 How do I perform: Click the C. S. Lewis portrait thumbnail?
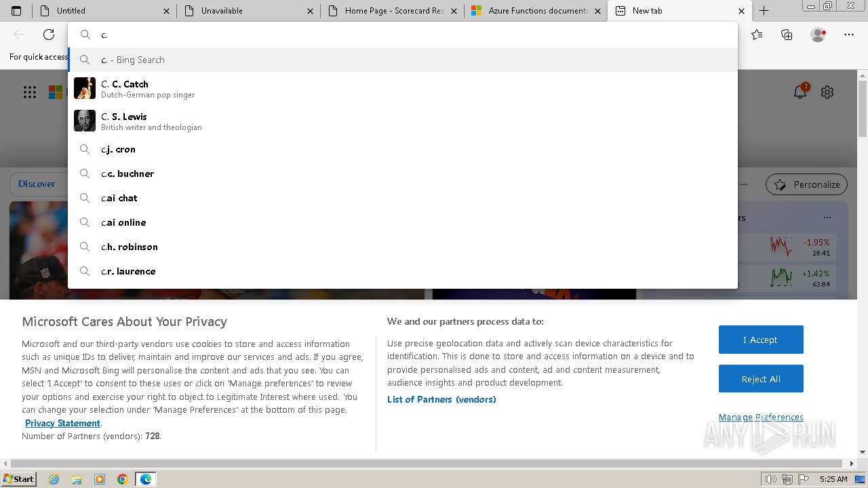(x=85, y=121)
